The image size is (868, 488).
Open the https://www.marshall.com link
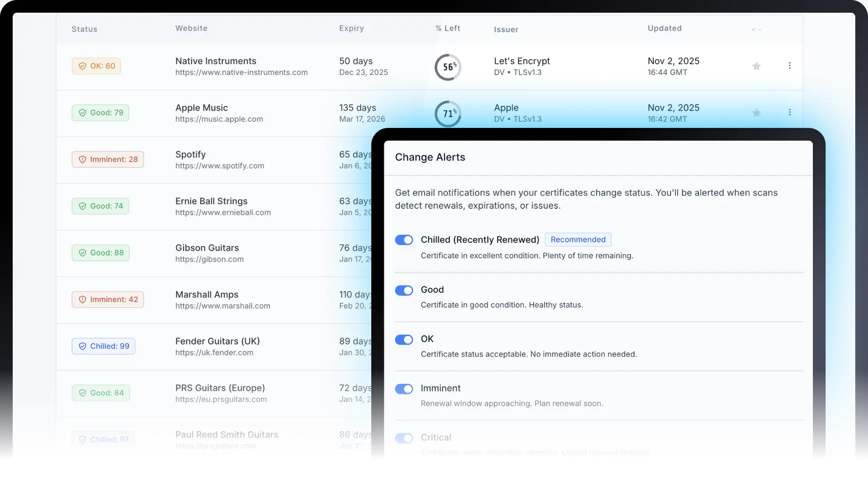tap(223, 306)
